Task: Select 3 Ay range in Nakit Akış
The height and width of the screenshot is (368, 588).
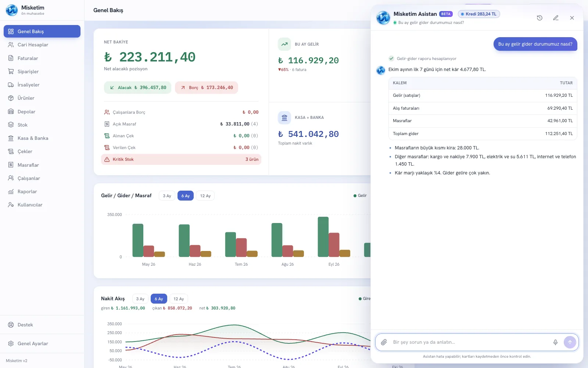Action: pos(140,299)
